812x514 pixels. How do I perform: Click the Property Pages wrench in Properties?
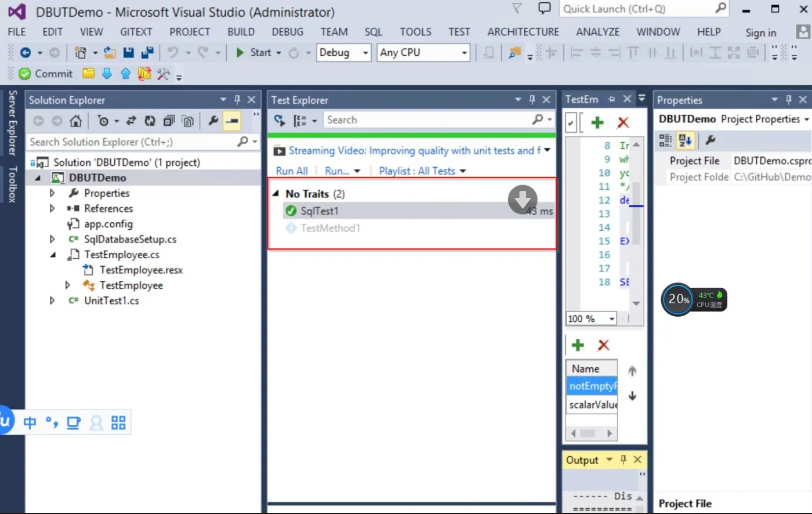(x=710, y=140)
